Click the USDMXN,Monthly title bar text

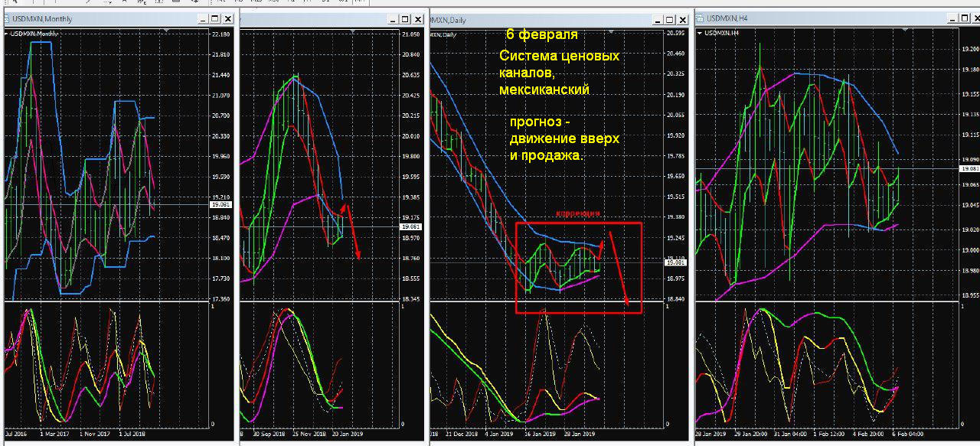pos(42,18)
